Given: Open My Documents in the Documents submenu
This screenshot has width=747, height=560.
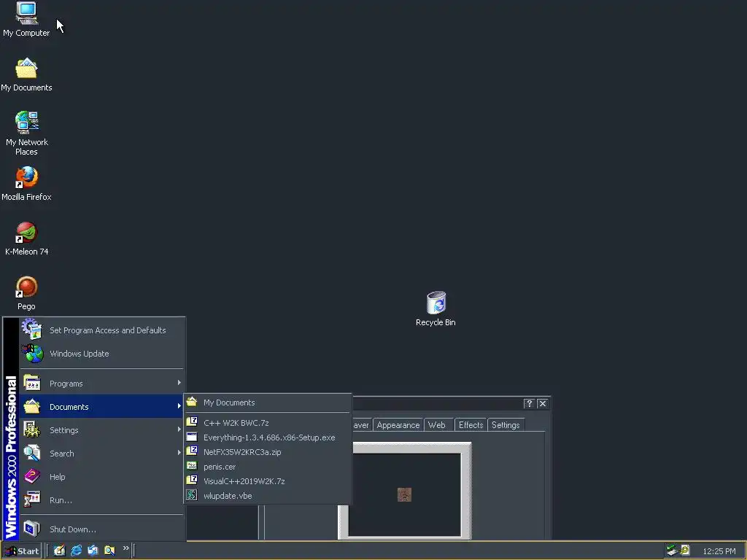Looking at the screenshot, I should pyautogui.click(x=267, y=402).
